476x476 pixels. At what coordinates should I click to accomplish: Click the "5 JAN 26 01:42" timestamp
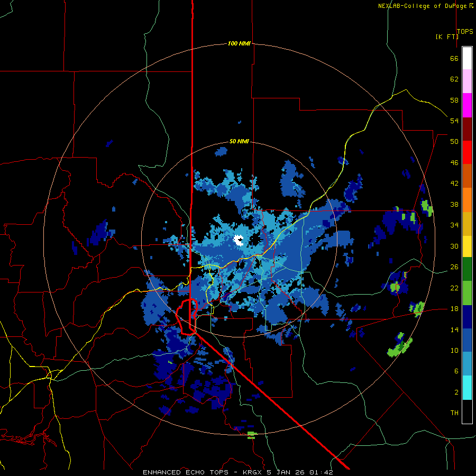300,472
